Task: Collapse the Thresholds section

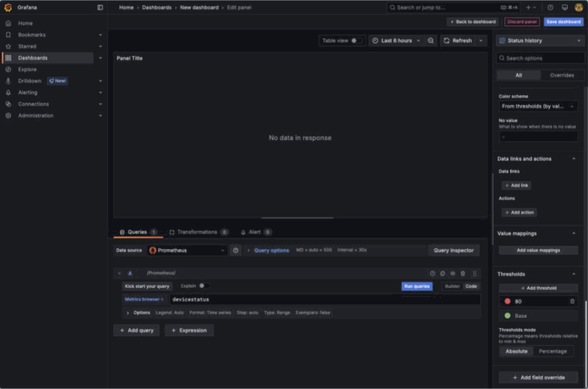Action: click(x=574, y=274)
